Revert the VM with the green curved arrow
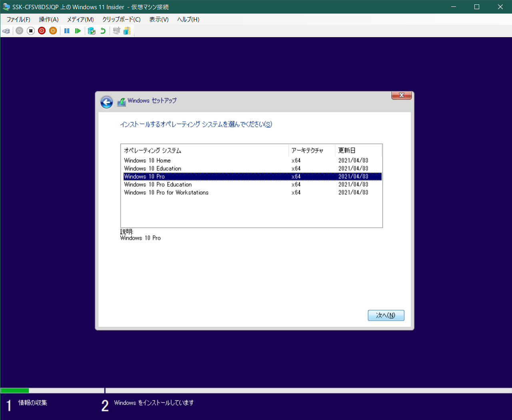 click(x=103, y=31)
